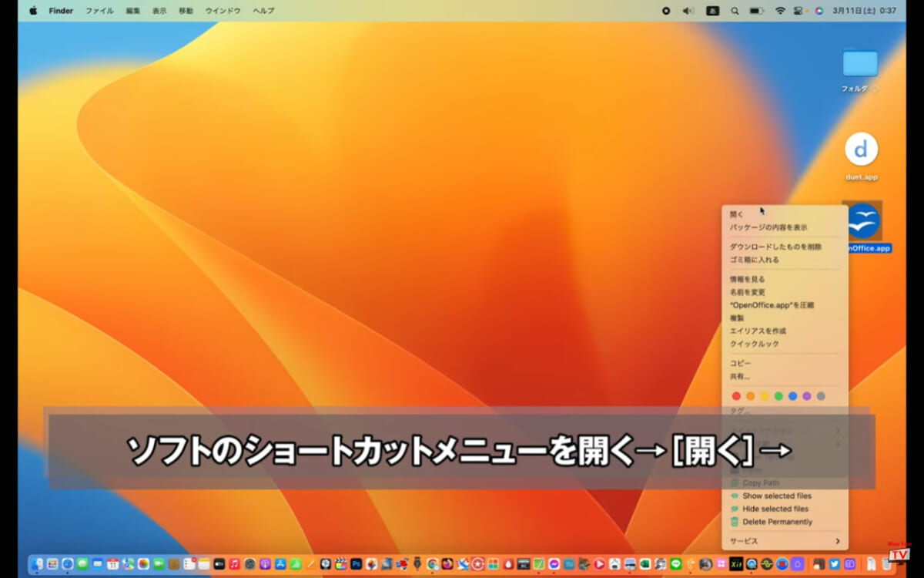Click the screen recording status icon
The height and width of the screenshot is (578, 924).
[x=666, y=11]
